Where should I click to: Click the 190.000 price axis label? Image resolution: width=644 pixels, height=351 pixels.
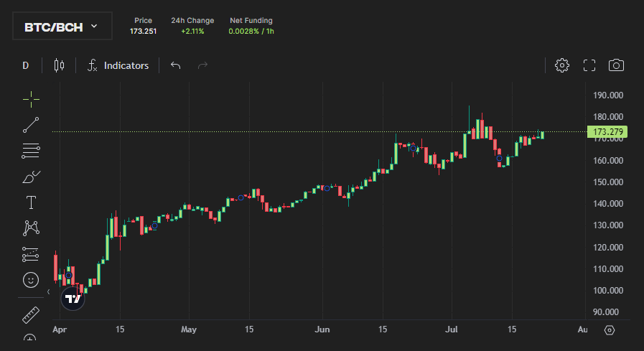608,95
